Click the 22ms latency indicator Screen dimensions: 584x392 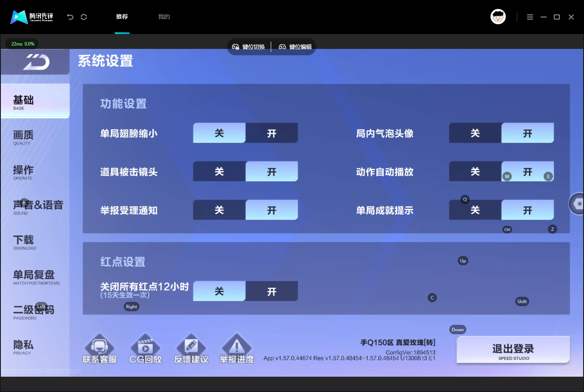pos(23,44)
